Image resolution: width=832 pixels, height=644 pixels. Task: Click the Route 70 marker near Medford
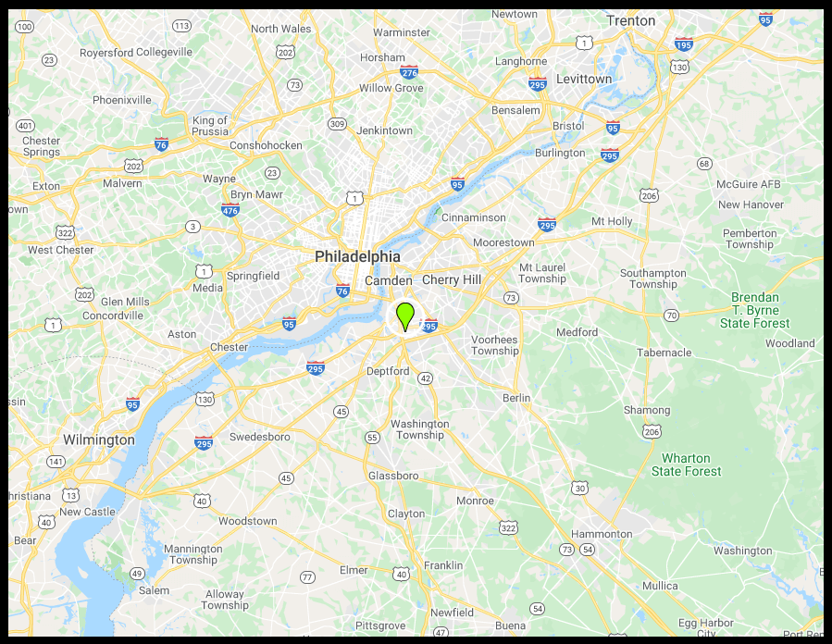click(672, 316)
